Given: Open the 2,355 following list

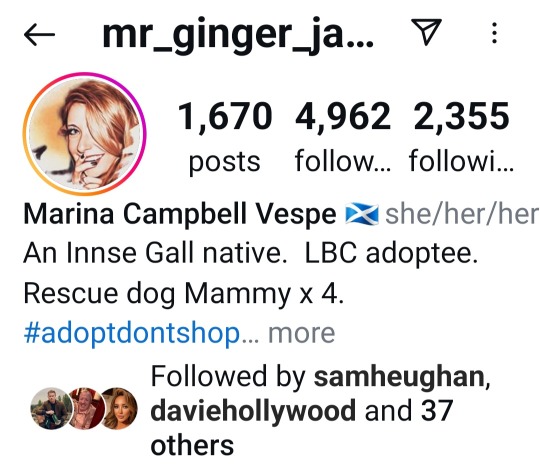Looking at the screenshot, I should coord(461,137).
